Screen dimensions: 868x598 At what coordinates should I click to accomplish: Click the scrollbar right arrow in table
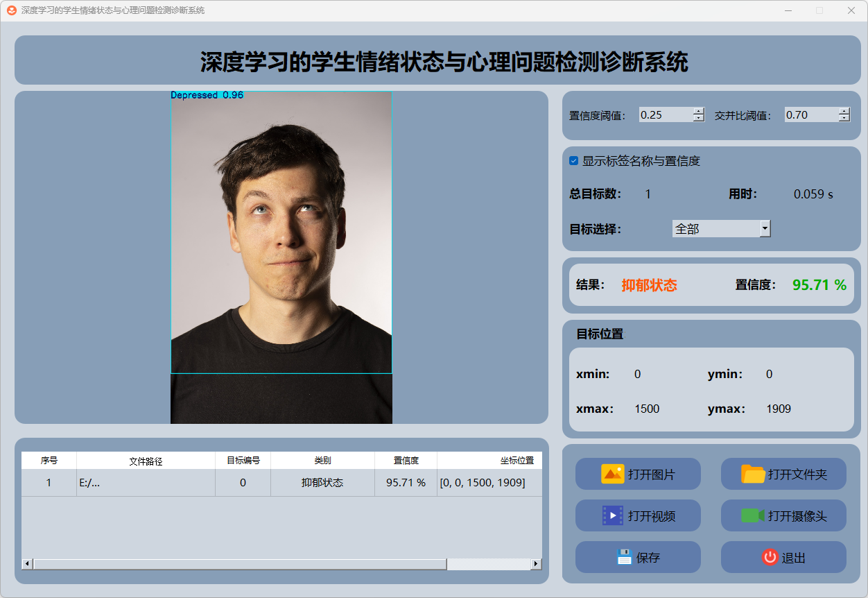(x=536, y=564)
